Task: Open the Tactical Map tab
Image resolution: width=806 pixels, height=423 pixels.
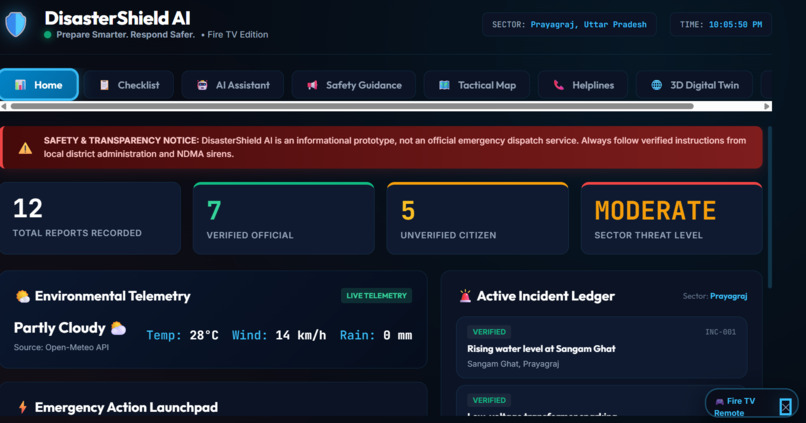Action: point(477,85)
